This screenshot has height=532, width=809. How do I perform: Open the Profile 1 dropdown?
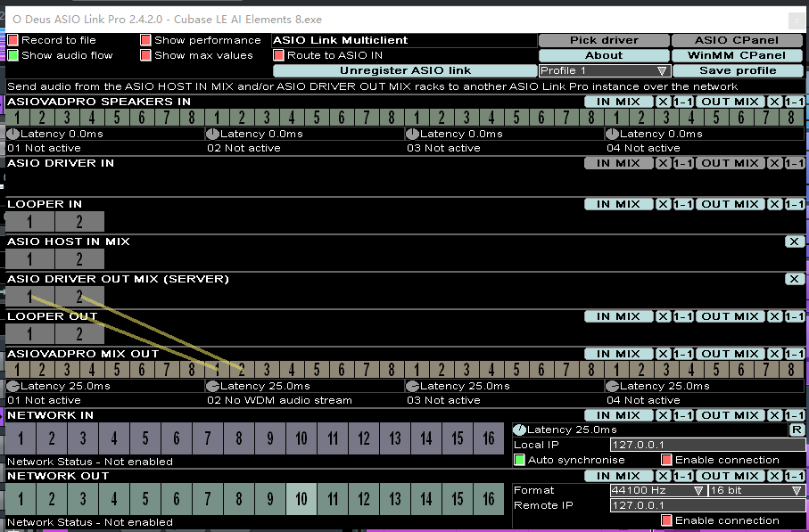603,70
